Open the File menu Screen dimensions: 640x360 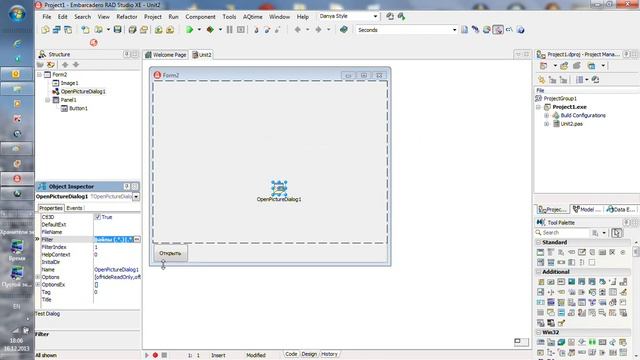(47, 17)
